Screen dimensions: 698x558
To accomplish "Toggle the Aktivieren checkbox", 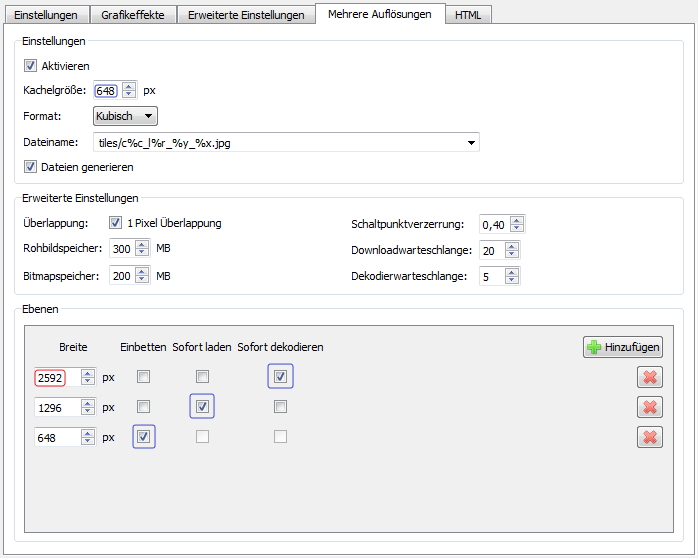I will [30, 66].
